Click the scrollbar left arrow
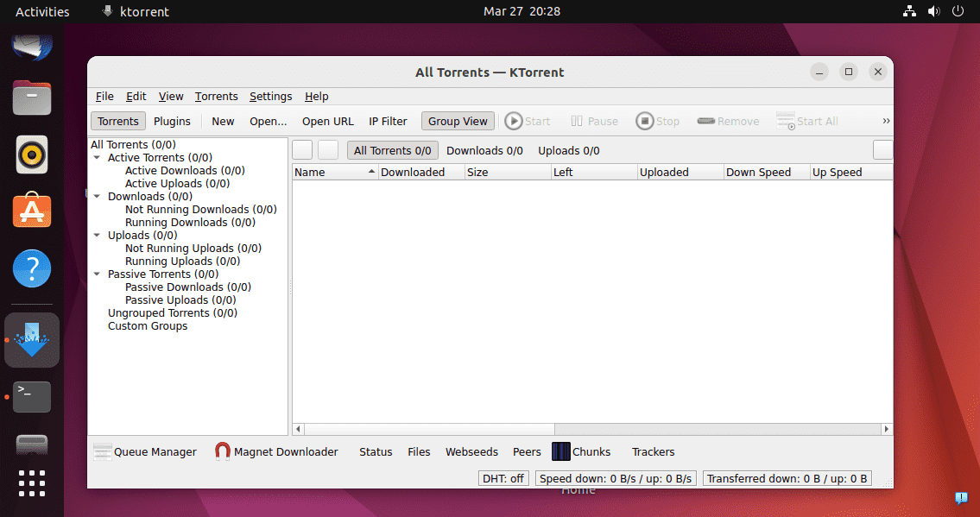Viewport: 980px width, 517px height. 298,429
